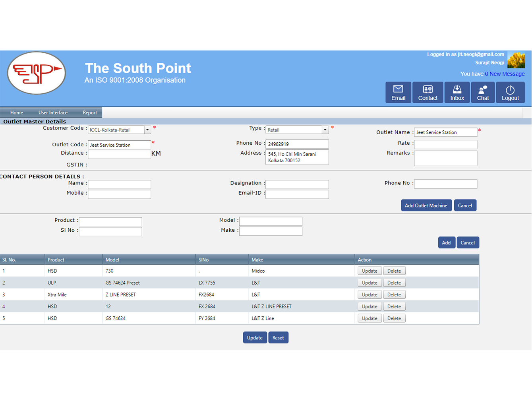Click the contact person Name field
The height and width of the screenshot is (401, 532).
[119, 184]
